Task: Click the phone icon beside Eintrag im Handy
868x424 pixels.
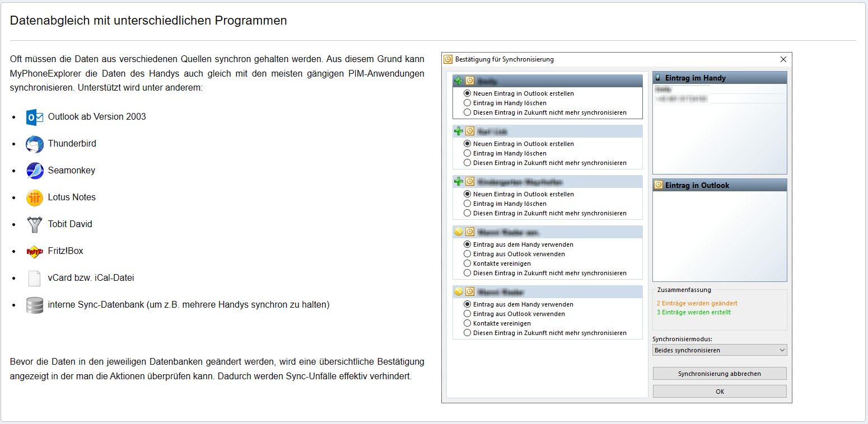Action: pos(659,78)
